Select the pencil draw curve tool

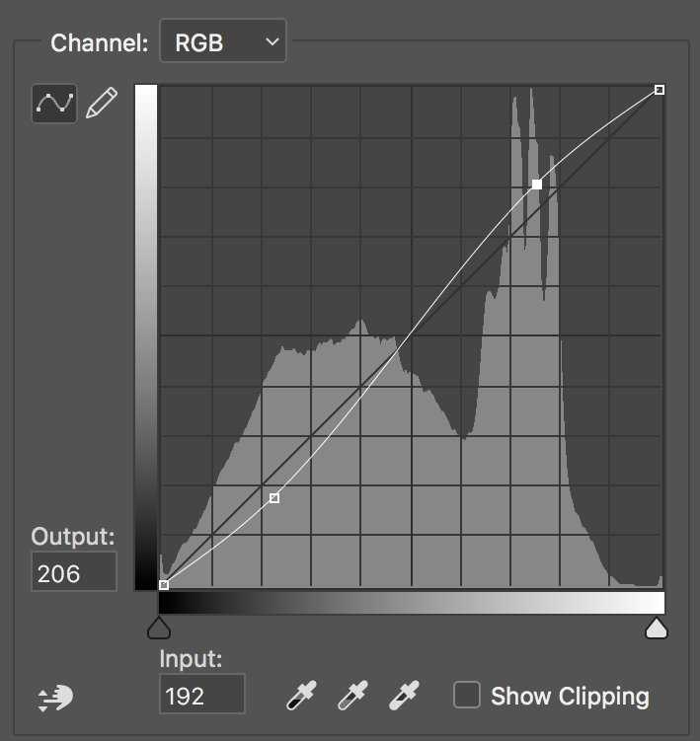pos(101,103)
